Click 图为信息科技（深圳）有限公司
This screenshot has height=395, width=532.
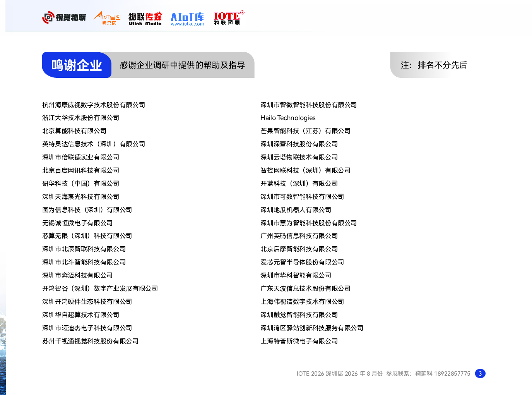[x=87, y=210]
